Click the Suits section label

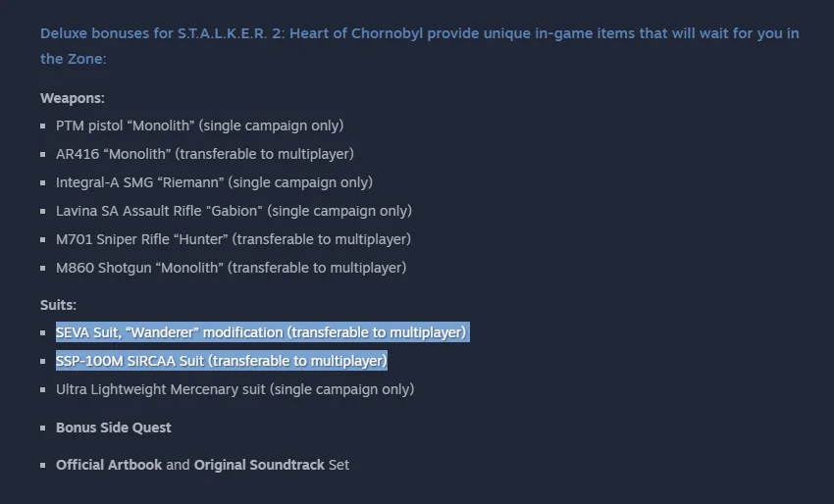click(x=59, y=305)
